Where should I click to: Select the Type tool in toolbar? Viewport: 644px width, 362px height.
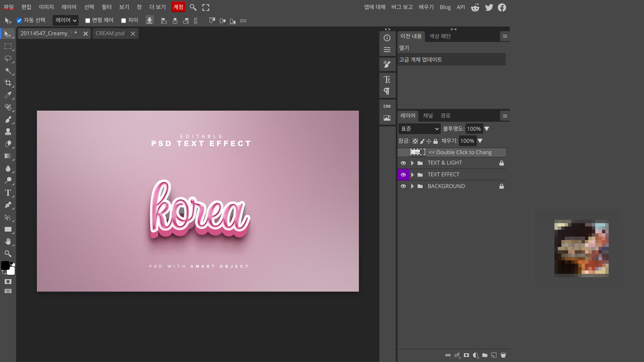coord(8,193)
